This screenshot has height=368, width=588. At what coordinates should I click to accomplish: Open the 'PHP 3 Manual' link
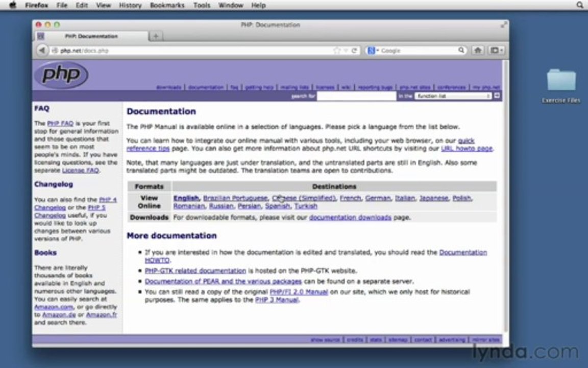pyautogui.click(x=277, y=300)
